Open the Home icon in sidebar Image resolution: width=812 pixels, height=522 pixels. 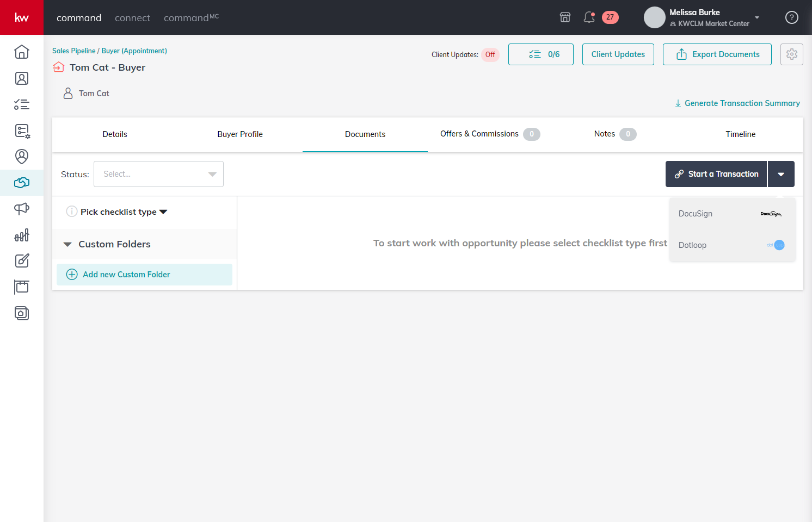(22, 52)
